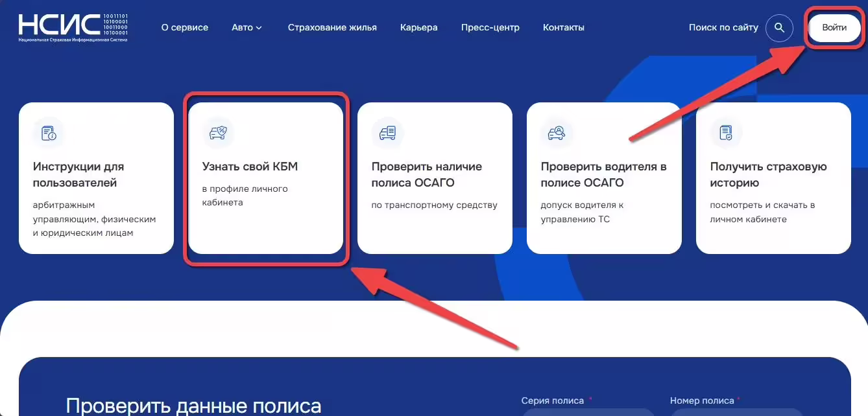Open Инструкции для пользователей card title

tap(78, 175)
